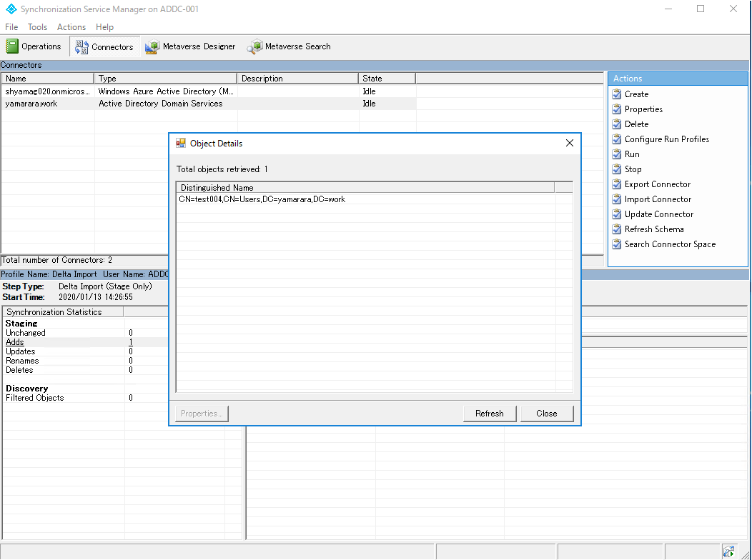
Task: Open the Adds statistics link
Action: [15, 341]
